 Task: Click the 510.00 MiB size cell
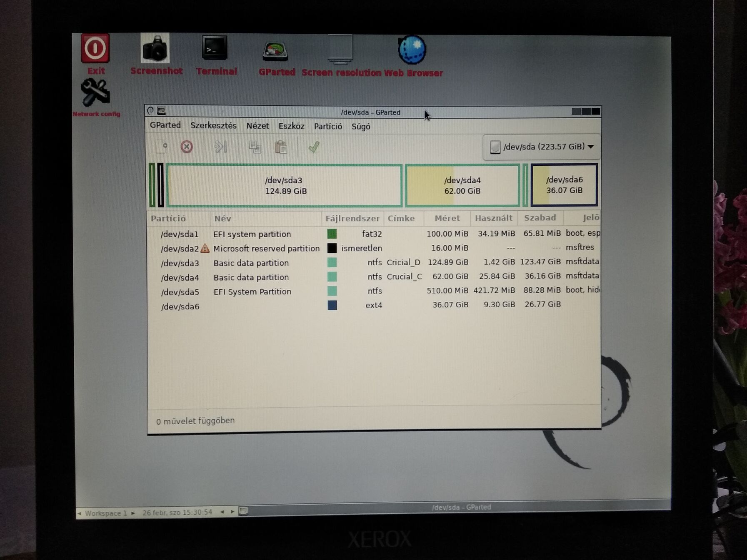click(447, 291)
